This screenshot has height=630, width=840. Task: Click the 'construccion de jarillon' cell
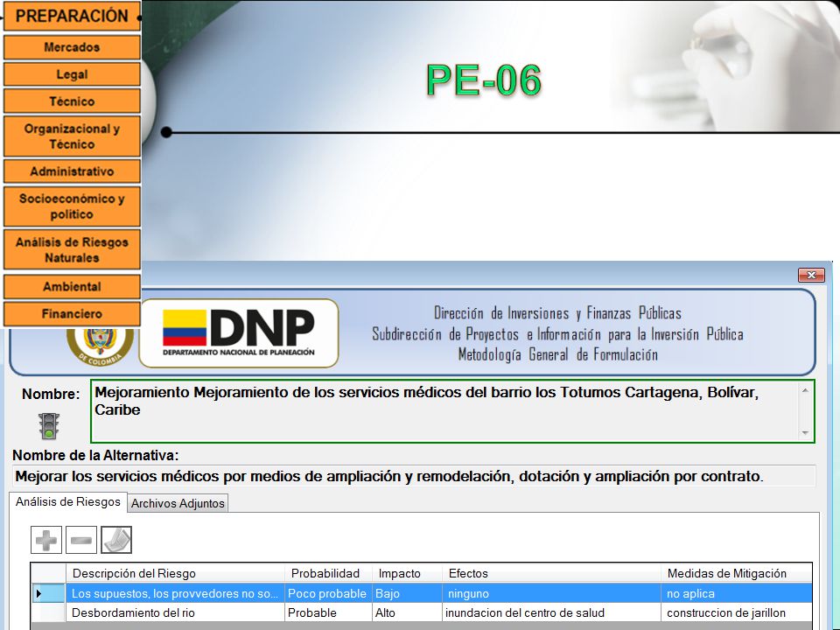coord(737,612)
